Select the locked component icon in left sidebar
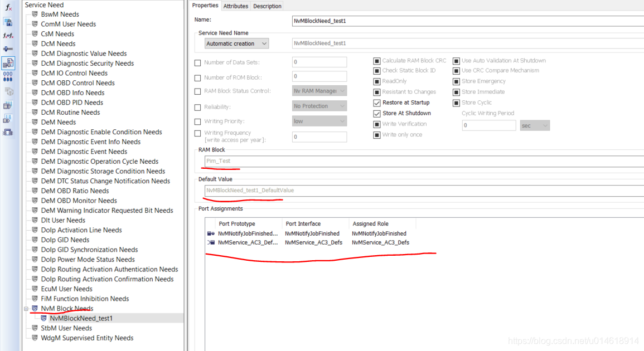Image resolution: width=644 pixels, height=351 pixels. tap(7, 22)
